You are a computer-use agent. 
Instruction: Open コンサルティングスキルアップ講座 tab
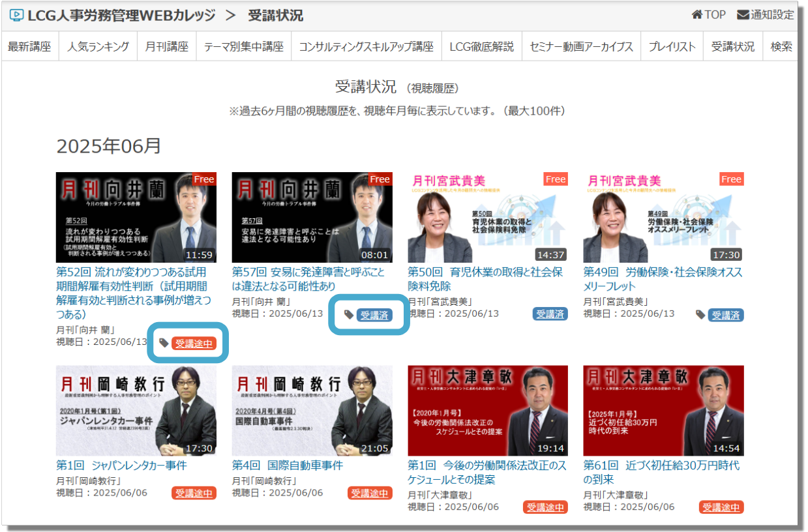coord(366,47)
